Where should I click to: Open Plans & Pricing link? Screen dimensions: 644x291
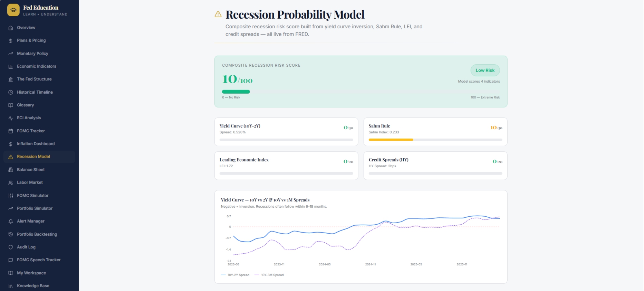(x=39, y=40)
